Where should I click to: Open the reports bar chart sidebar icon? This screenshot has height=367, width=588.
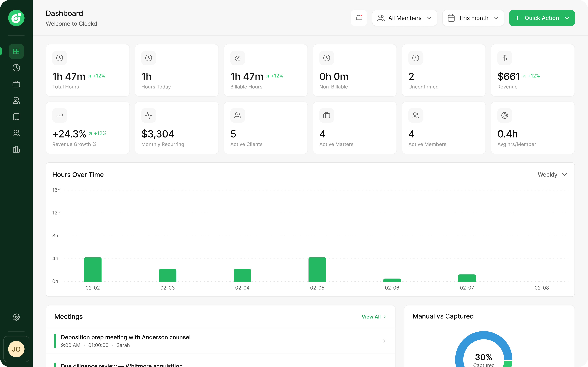point(16,149)
